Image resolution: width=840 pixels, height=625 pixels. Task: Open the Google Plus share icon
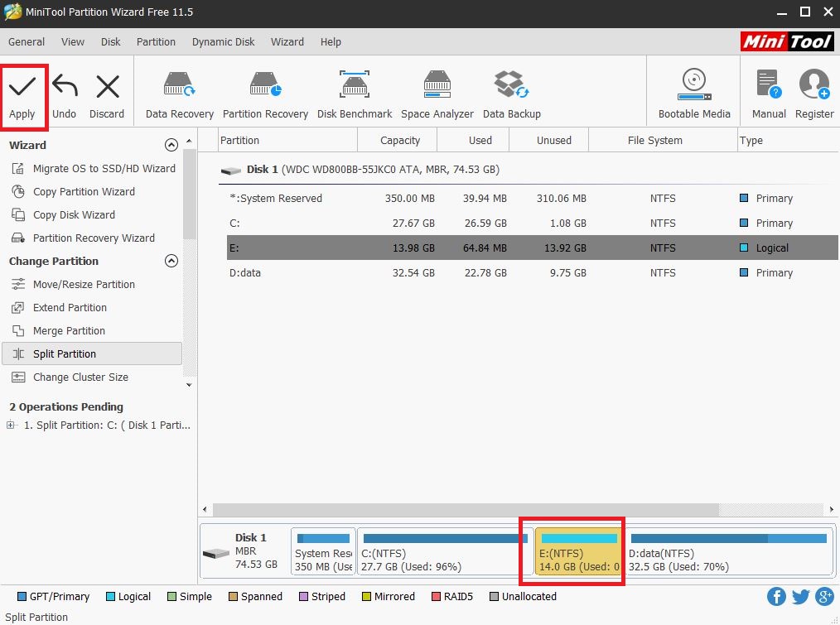(824, 596)
